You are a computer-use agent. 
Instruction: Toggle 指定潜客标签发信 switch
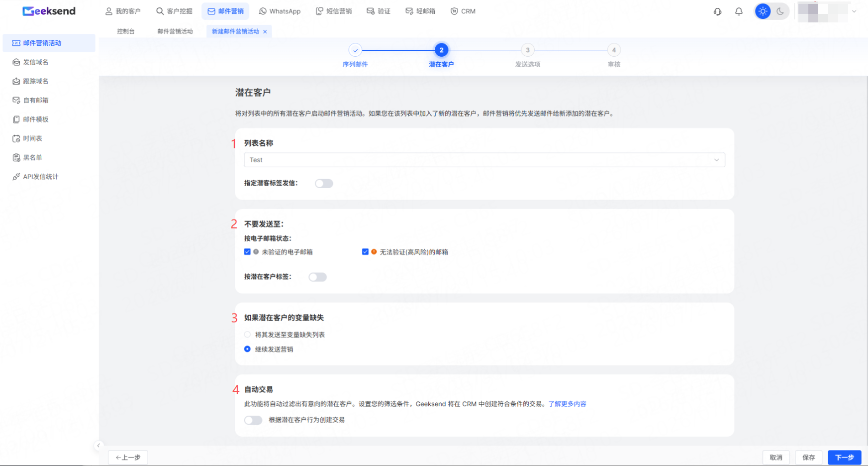[x=324, y=183]
